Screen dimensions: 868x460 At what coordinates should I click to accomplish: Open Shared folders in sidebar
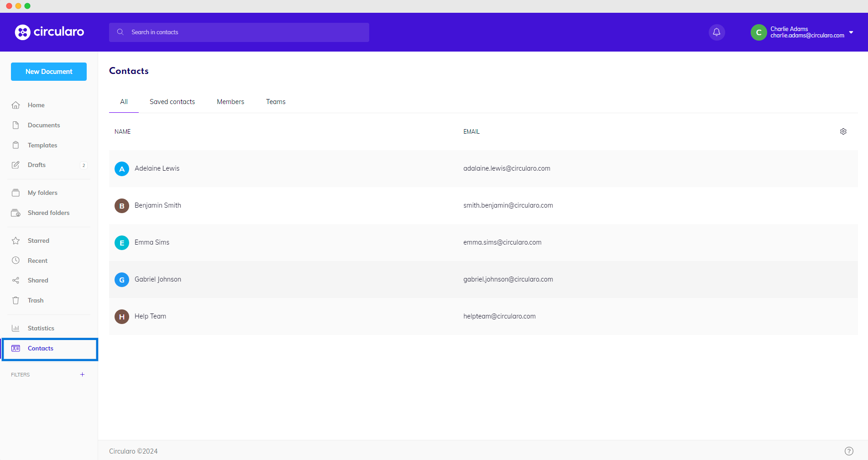click(48, 213)
